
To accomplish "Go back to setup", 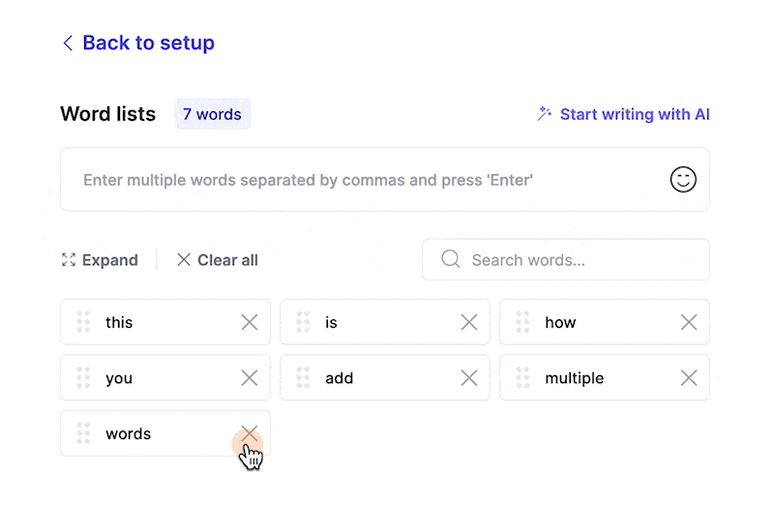I will coord(148,43).
